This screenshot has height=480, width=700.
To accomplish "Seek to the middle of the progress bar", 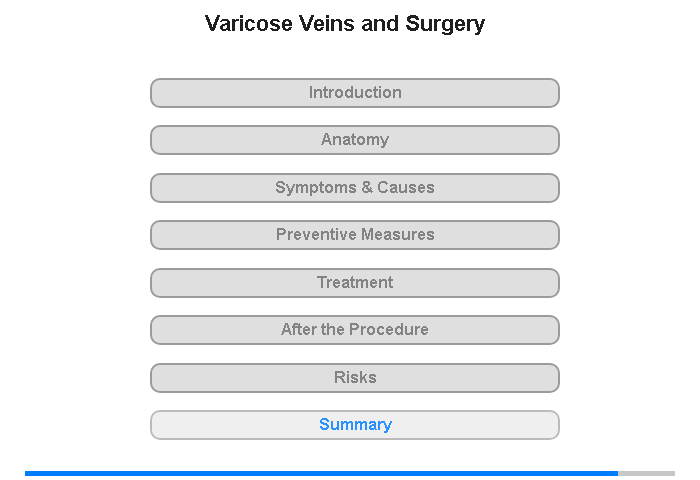I will (350, 473).
